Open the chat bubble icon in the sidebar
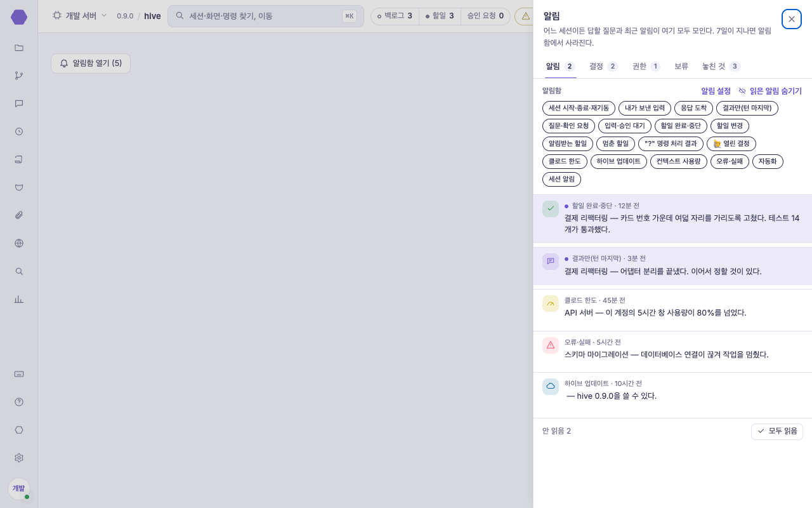 (19, 104)
